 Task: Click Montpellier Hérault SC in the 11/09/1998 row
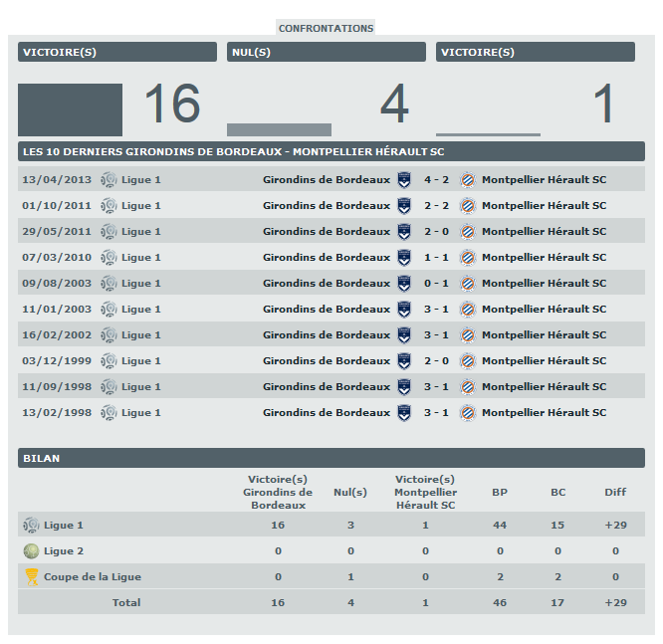click(x=545, y=387)
